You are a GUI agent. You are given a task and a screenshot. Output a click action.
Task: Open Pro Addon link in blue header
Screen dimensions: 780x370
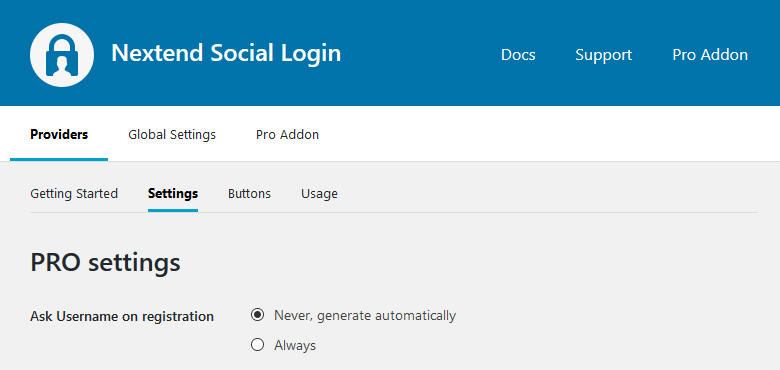710,54
